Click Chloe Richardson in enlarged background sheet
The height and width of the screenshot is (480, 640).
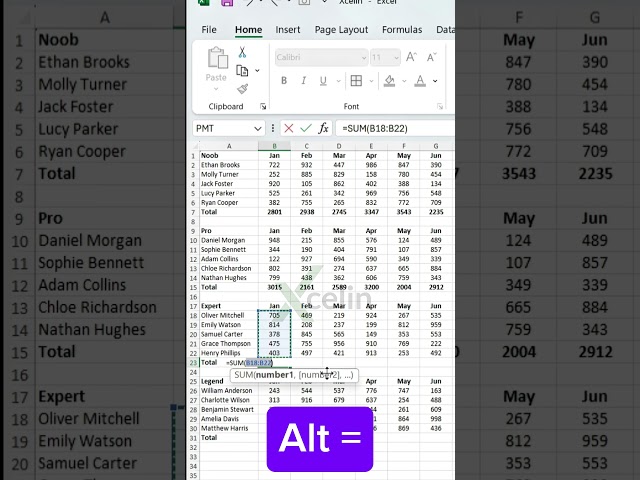[x=98, y=307]
